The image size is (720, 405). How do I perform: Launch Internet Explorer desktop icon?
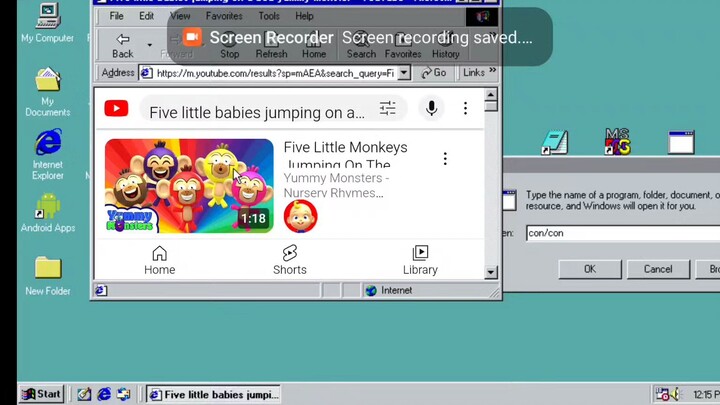click(48, 155)
